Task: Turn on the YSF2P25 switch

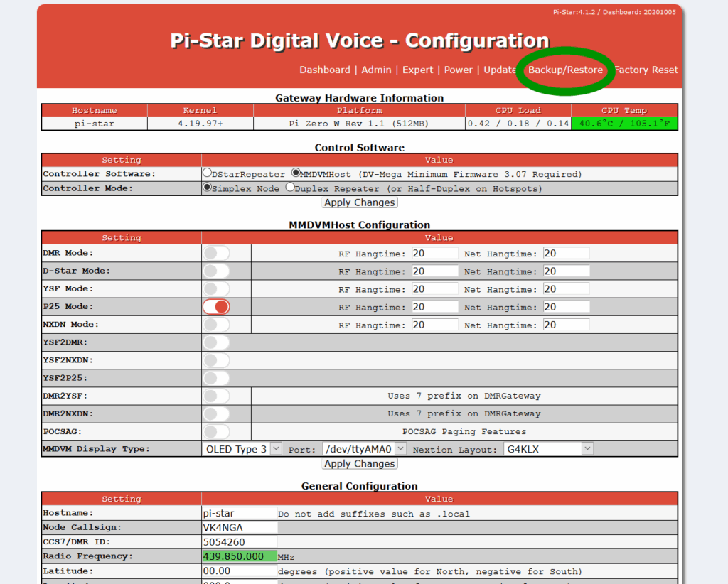Action: (216, 378)
